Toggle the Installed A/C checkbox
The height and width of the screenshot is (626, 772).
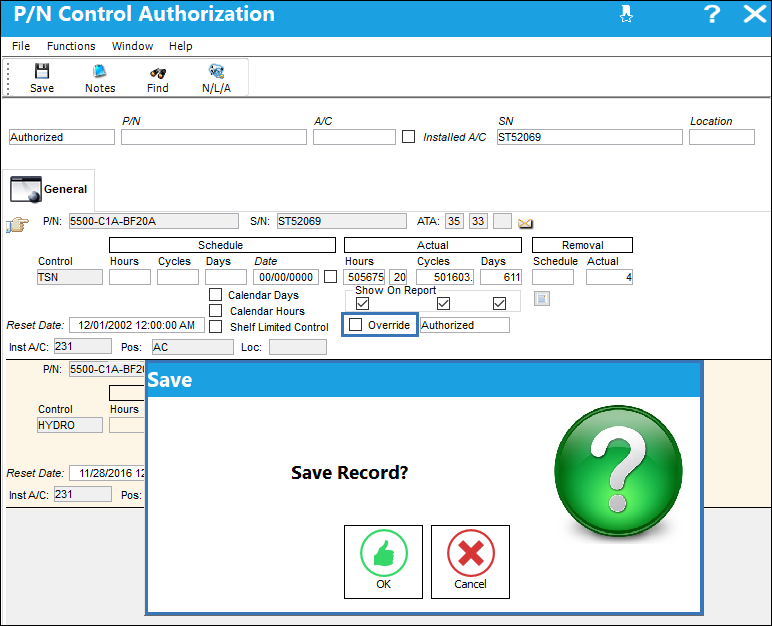[409, 137]
